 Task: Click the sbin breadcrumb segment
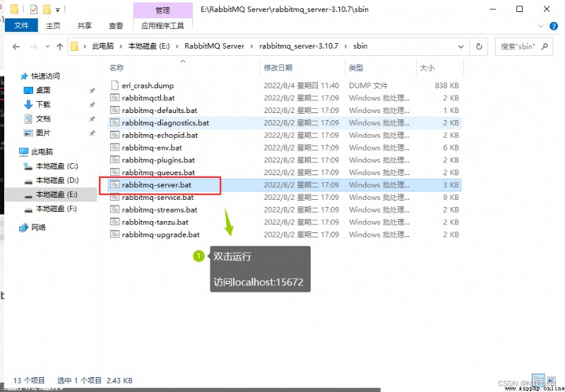point(360,46)
